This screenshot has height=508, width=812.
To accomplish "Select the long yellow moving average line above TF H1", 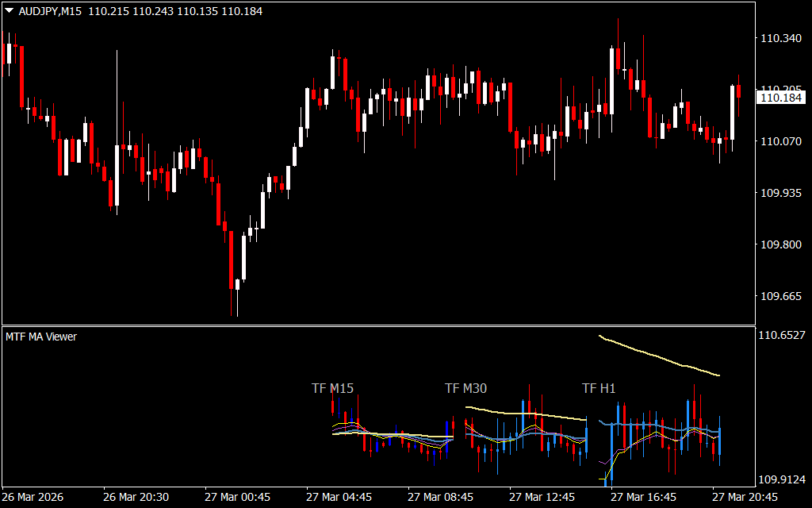I will [658, 356].
